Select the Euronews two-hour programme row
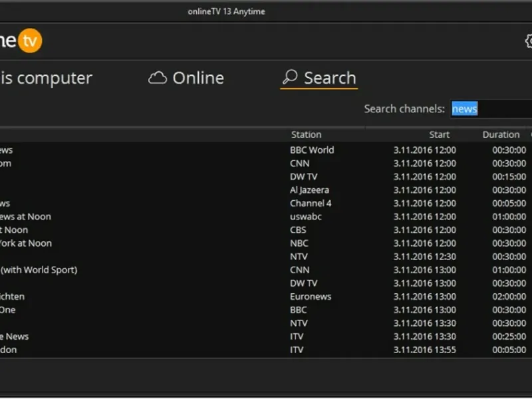This screenshot has height=399, width=532. (x=266, y=297)
